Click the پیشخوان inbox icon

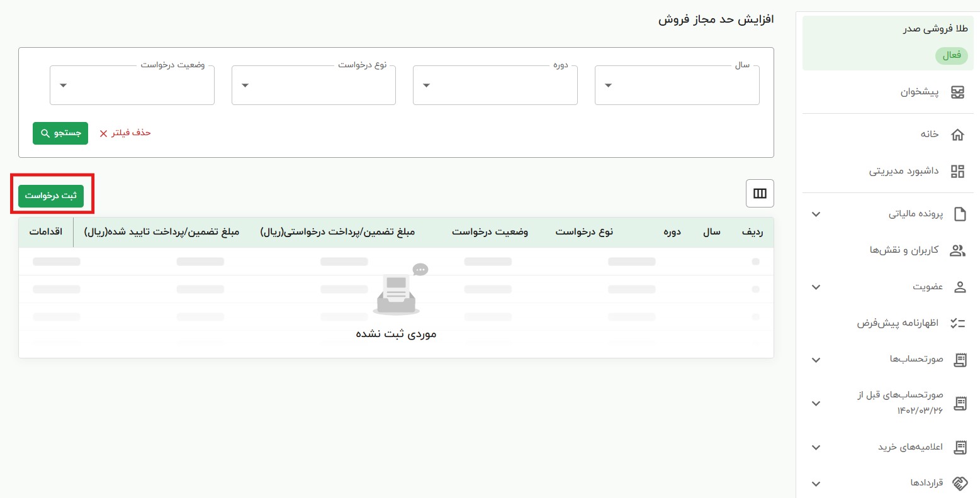[x=957, y=92]
